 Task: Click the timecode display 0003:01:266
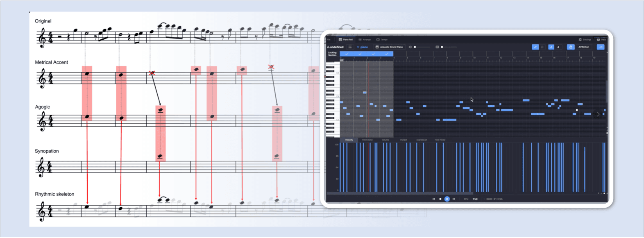coord(494,199)
